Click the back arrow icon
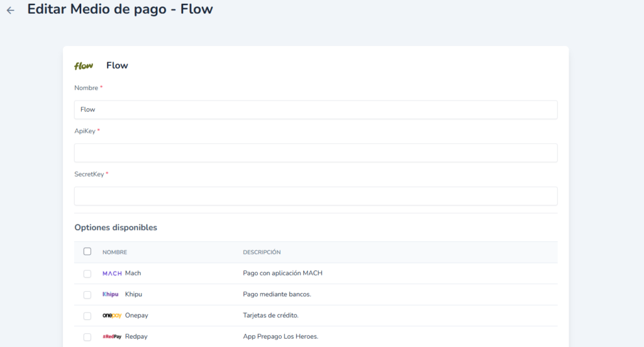The width and height of the screenshot is (644, 347). coord(10,11)
